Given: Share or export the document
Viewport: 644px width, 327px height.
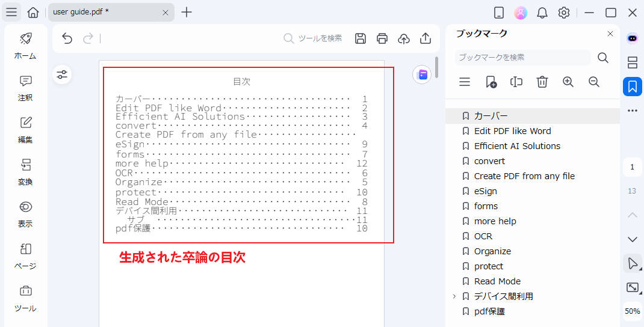Looking at the screenshot, I should coord(426,38).
